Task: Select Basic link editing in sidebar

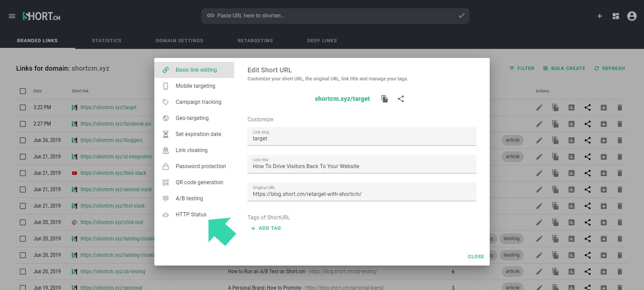Action: [x=194, y=70]
